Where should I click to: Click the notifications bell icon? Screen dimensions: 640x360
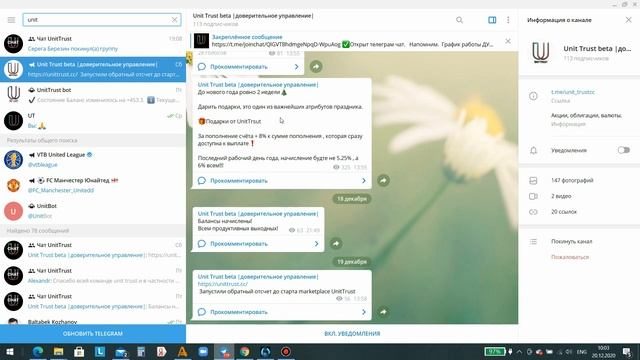(533, 151)
